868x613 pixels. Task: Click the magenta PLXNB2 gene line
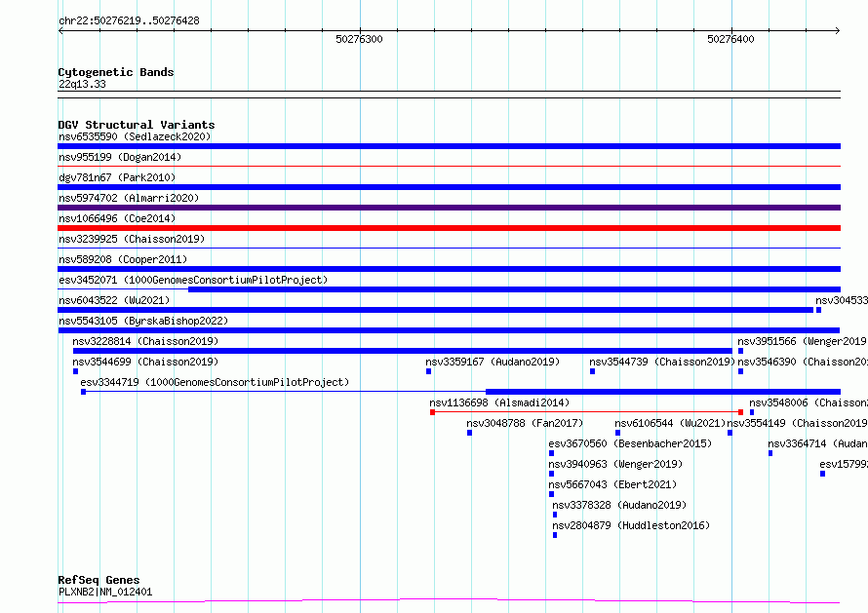point(449,600)
